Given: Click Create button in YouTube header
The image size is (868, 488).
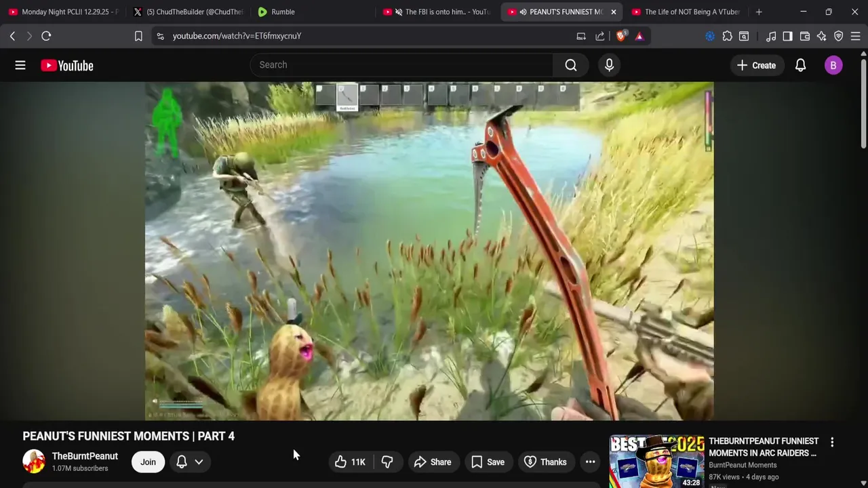Looking at the screenshot, I should click(x=756, y=65).
